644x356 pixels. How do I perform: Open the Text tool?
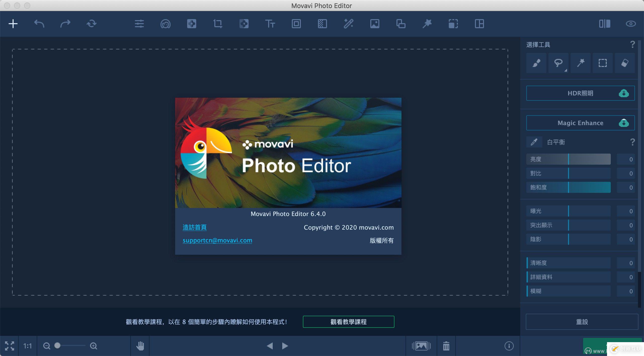pyautogui.click(x=270, y=24)
